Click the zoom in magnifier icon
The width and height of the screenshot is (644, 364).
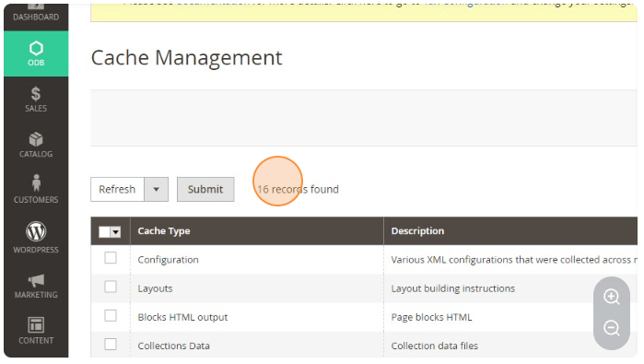[x=612, y=297]
